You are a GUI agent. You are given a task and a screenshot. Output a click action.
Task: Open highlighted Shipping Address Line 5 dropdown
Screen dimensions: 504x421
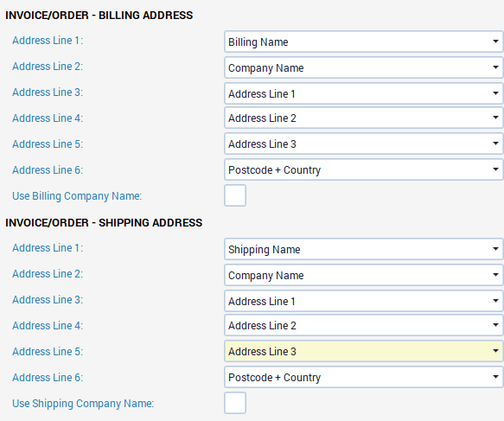[364, 351]
